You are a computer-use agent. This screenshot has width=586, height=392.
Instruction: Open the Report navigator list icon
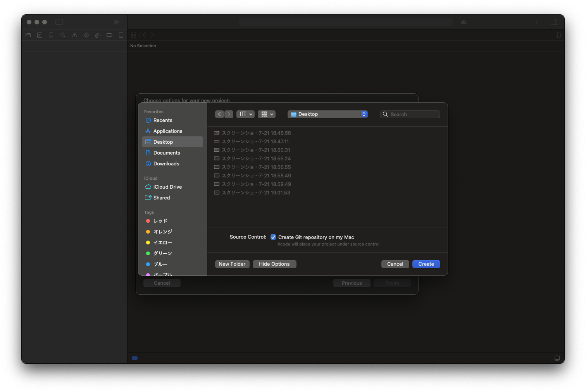tap(121, 35)
